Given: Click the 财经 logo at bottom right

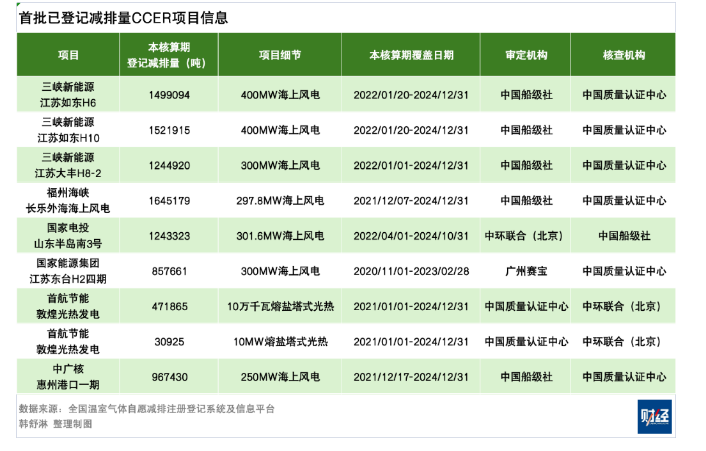Looking at the screenshot, I should (x=654, y=416).
